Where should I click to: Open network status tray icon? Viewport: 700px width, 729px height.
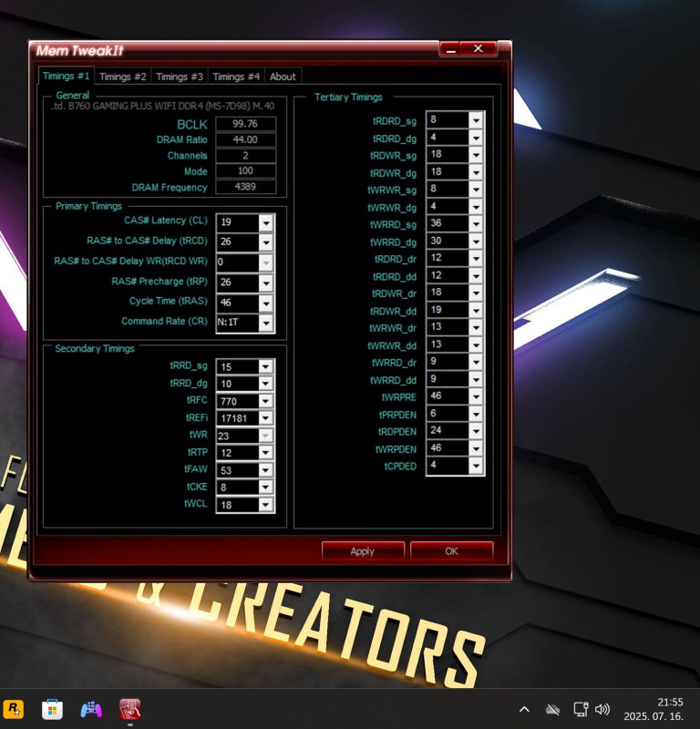581,709
